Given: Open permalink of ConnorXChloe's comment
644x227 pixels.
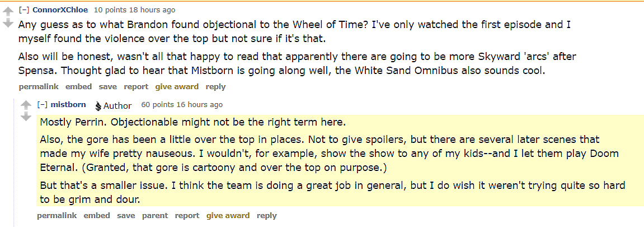Looking at the screenshot, I should click(x=39, y=87).
